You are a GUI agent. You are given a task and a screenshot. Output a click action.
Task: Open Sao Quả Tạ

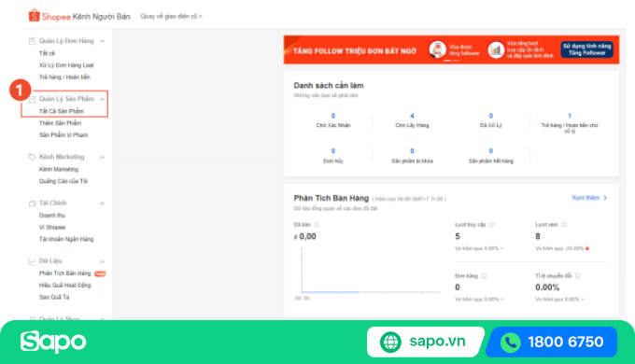(54, 297)
